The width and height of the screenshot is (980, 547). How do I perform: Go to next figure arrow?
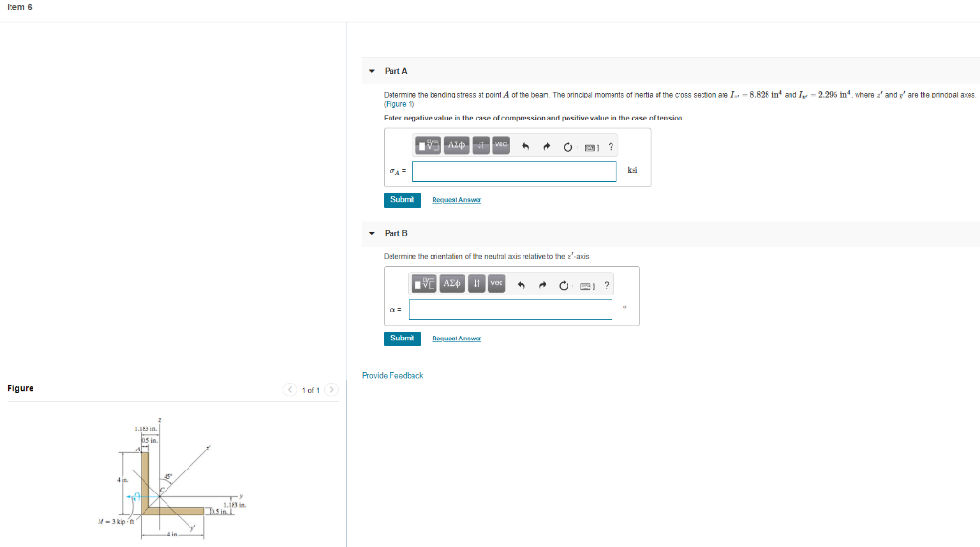tap(332, 389)
